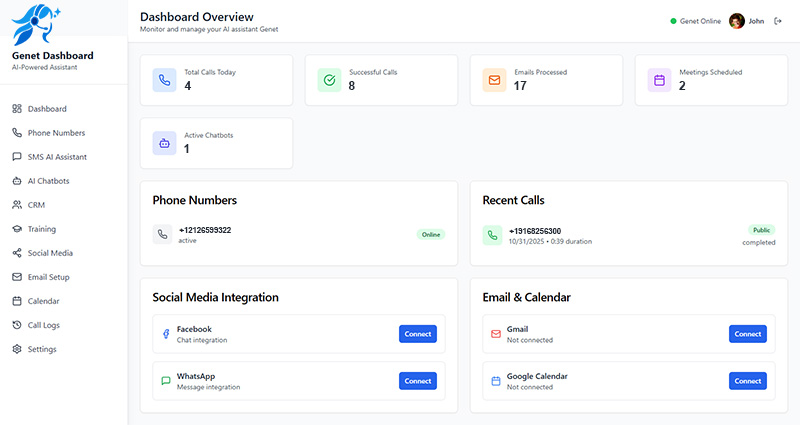Click the WhatsApp message icon

click(x=166, y=381)
